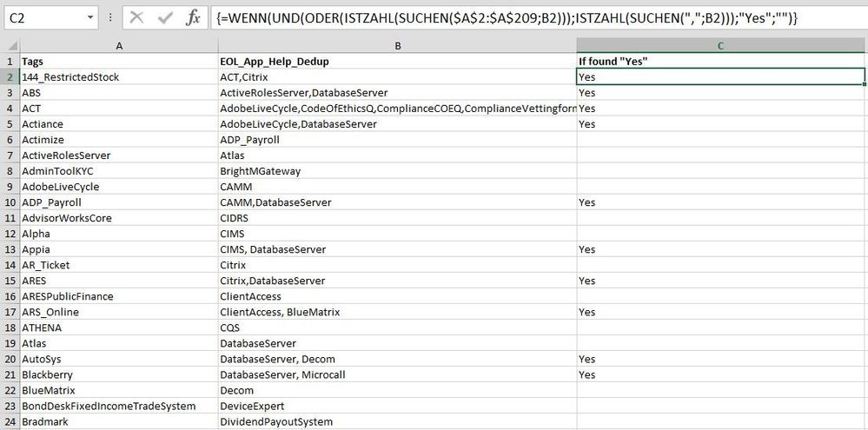
Task: Select cell 'ClientAccess, BlueMatrix'
Action: (x=397, y=312)
